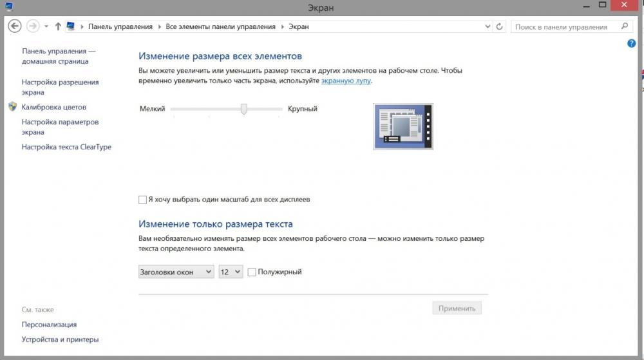Click the control panel icon in address bar
Screen dimensions: 644x360
click(71, 26)
